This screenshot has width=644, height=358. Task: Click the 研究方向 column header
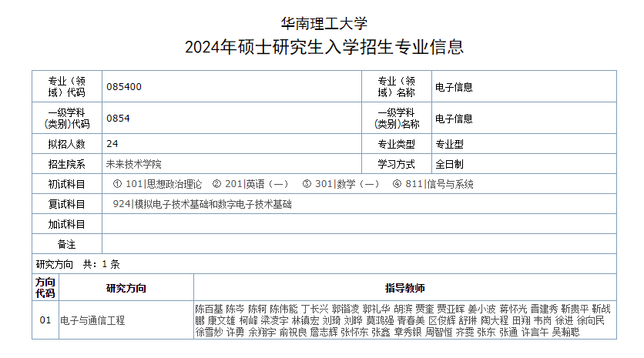pos(126,288)
